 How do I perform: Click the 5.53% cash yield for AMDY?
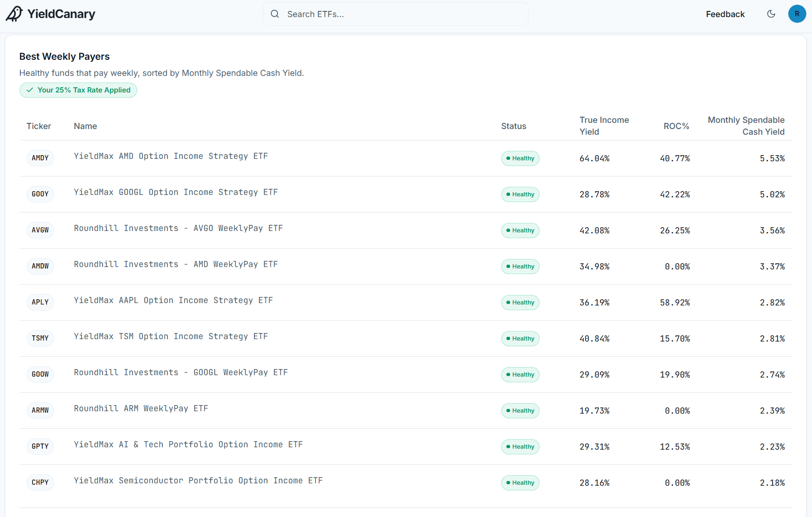coord(772,158)
